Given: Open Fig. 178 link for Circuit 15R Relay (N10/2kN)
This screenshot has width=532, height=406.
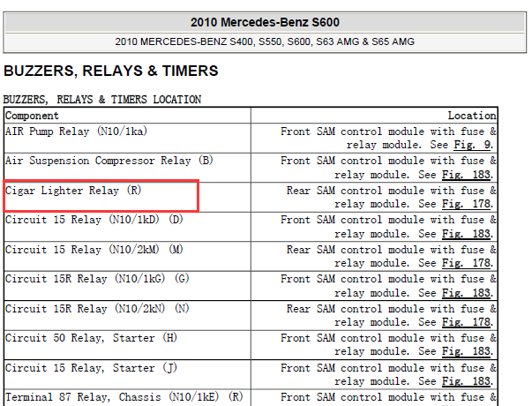Looking at the screenshot, I should coord(467,322).
